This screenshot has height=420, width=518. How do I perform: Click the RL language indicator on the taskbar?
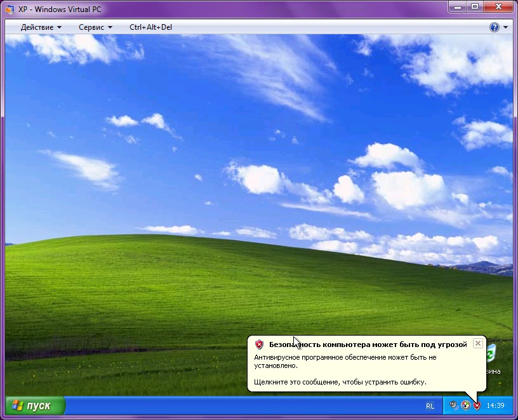click(430, 406)
